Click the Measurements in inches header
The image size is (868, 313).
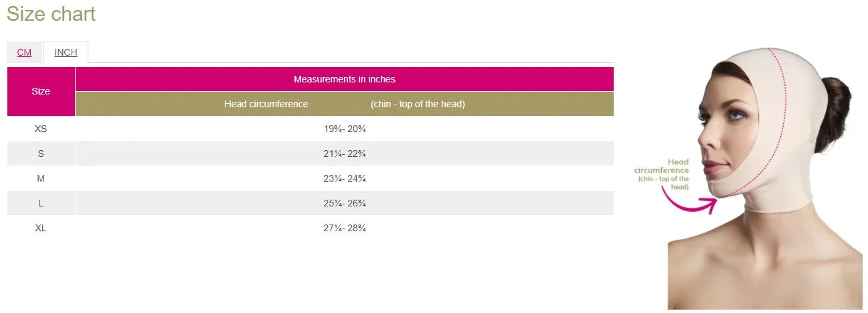pyautogui.click(x=345, y=79)
